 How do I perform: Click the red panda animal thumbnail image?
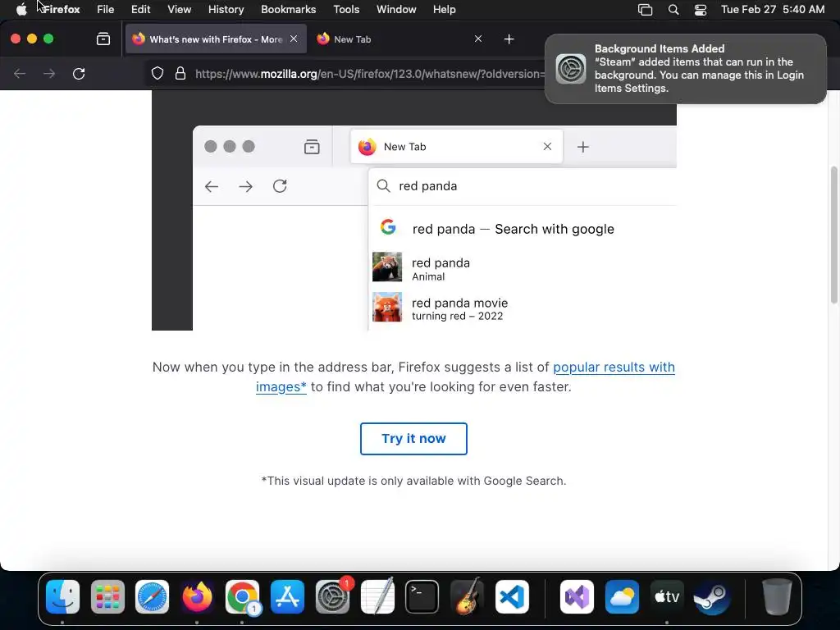(387, 267)
